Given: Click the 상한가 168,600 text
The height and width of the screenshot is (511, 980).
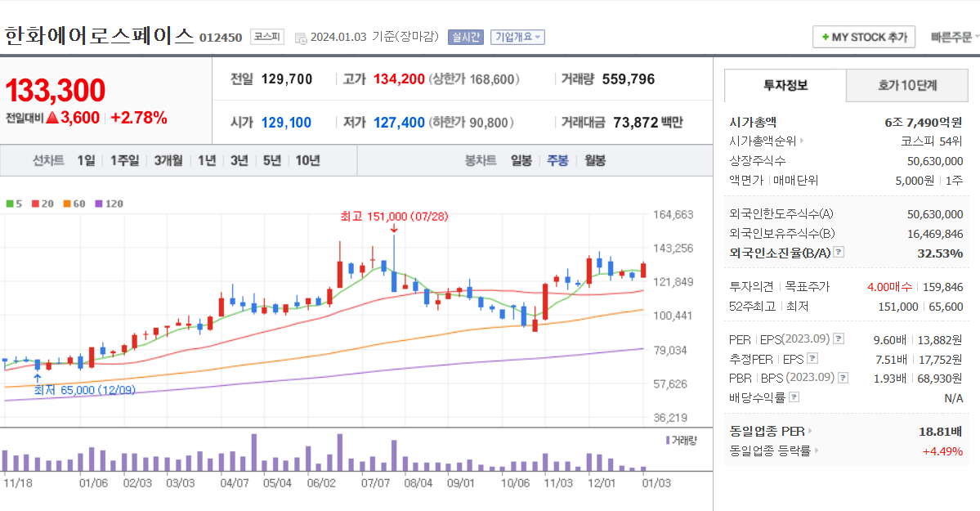Looking at the screenshot, I should 474,79.
